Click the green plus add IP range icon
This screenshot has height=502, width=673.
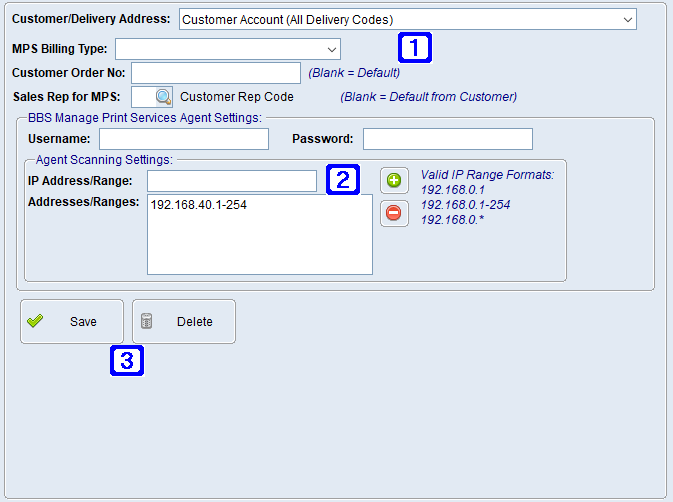(394, 180)
